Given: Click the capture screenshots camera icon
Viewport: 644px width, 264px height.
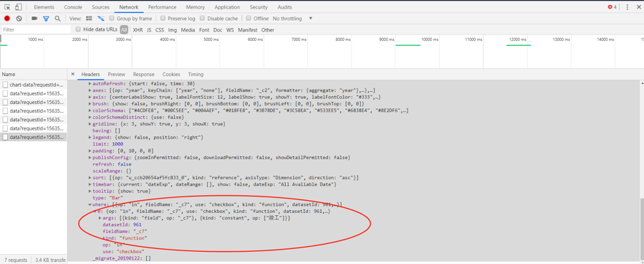Looking at the screenshot, I should tap(34, 19).
